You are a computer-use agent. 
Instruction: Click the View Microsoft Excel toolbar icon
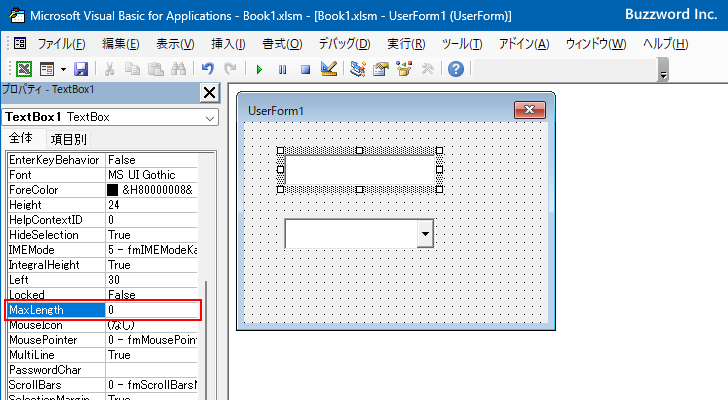pyautogui.click(x=24, y=69)
